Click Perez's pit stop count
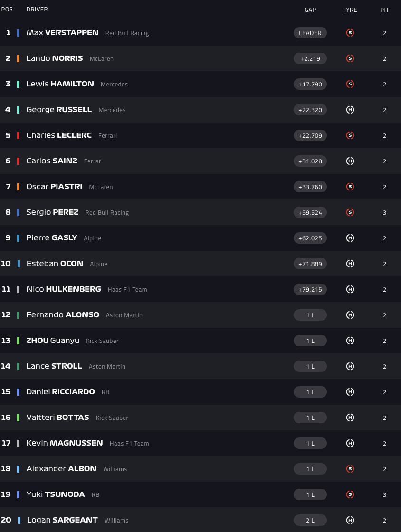 385,212
